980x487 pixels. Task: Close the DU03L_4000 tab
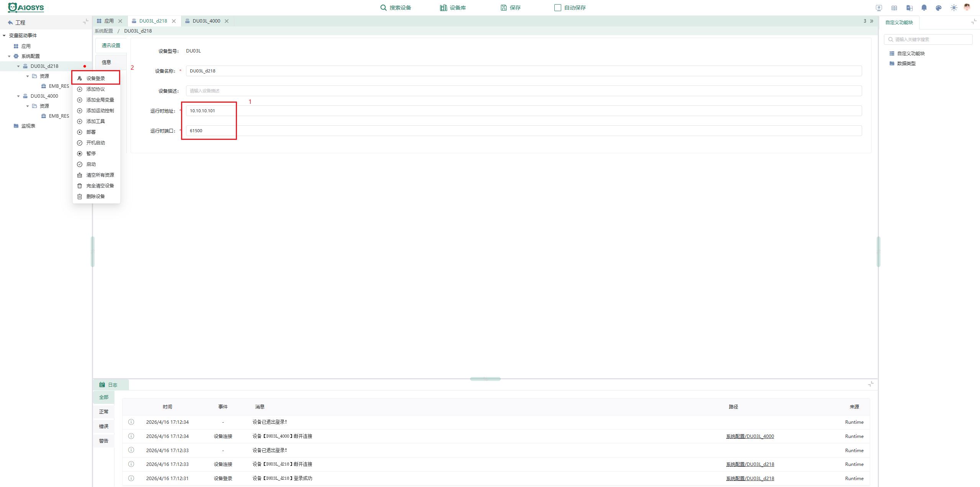227,21
